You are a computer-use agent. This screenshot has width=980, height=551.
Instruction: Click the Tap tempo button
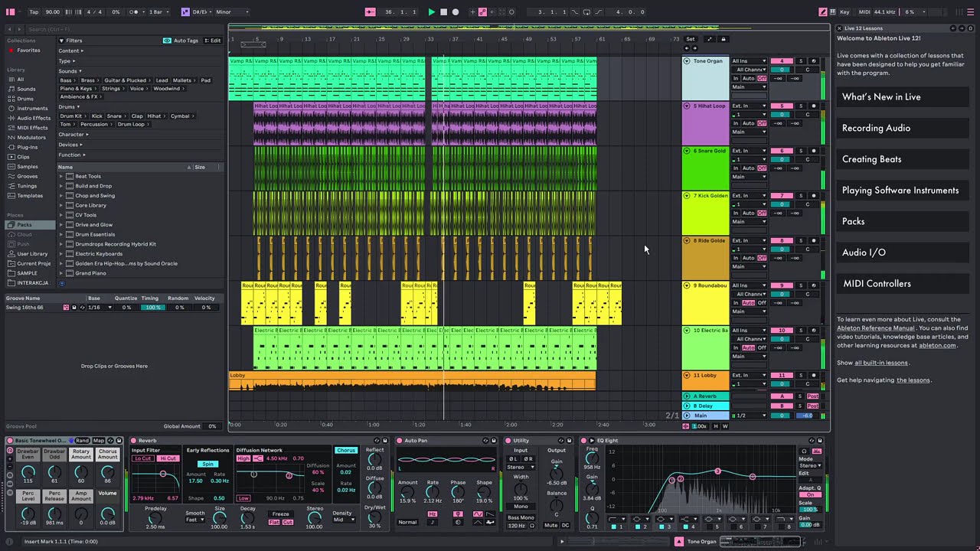(34, 12)
